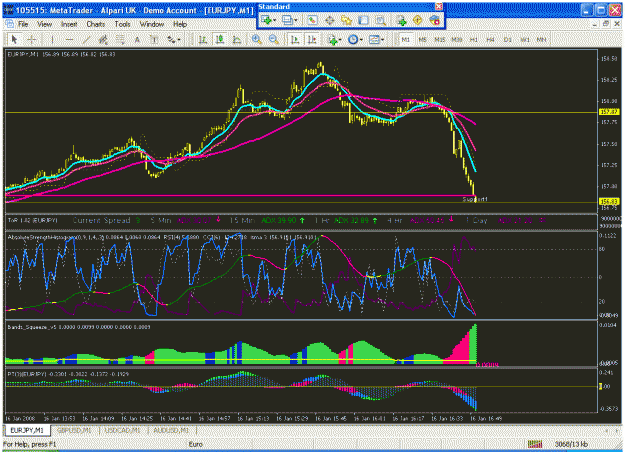Open the Charts menu

(96, 24)
